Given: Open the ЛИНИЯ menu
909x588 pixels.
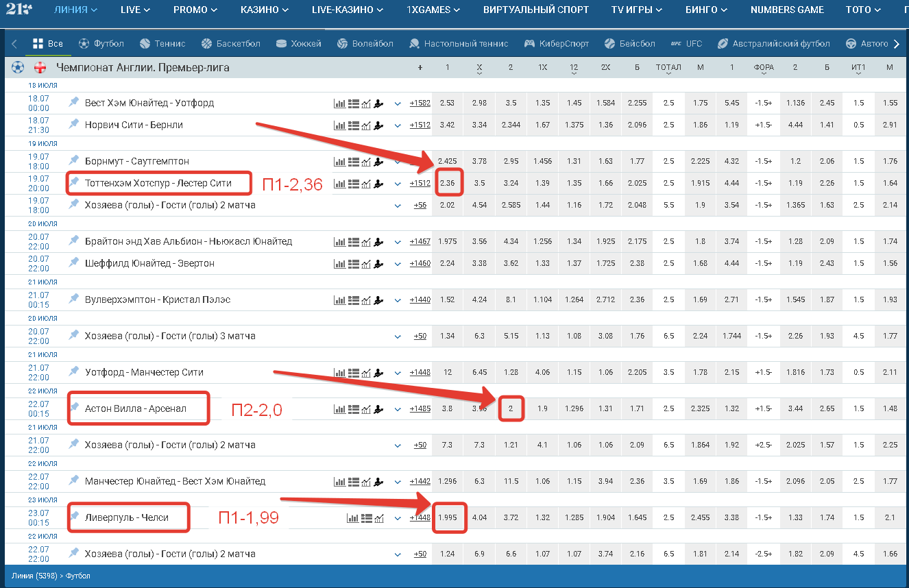Looking at the screenshot, I should pyautogui.click(x=75, y=10).
